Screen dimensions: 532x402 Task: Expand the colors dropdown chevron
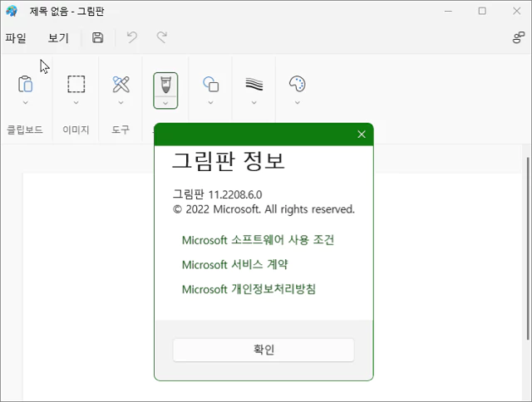click(x=298, y=102)
